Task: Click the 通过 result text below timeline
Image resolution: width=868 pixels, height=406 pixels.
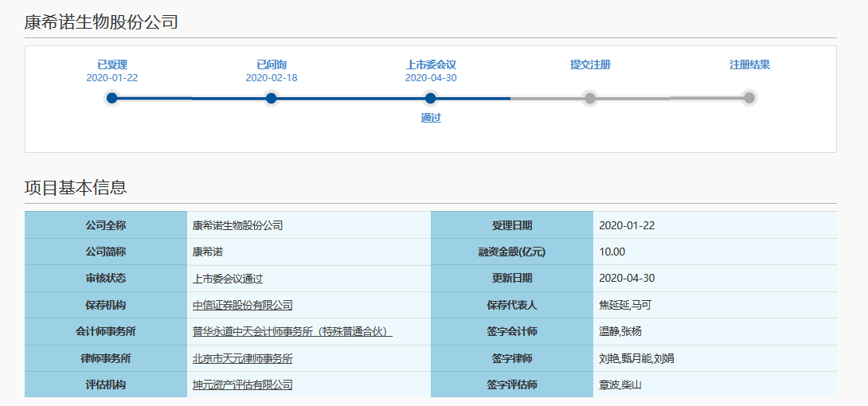Action: tap(431, 118)
